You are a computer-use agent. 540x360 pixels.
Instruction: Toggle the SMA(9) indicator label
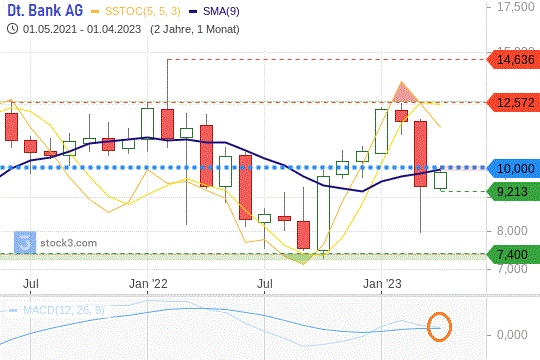221,11
